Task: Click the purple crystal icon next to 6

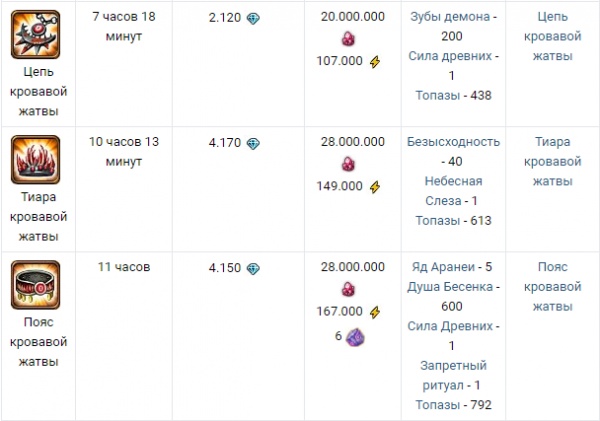Action: click(355, 337)
